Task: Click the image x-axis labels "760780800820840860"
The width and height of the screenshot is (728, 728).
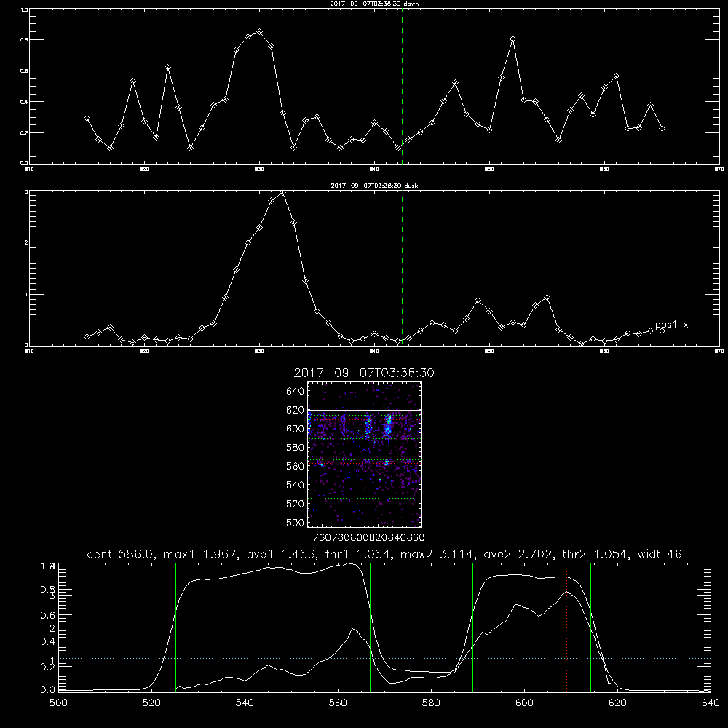Action: click(368, 537)
